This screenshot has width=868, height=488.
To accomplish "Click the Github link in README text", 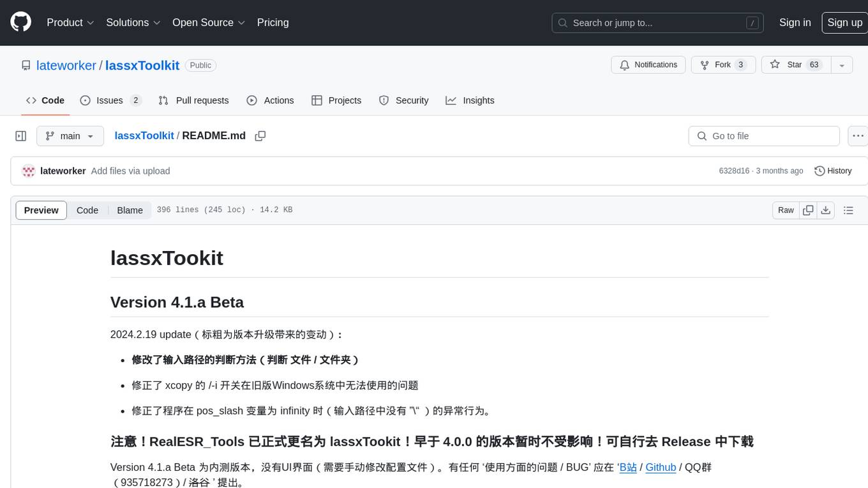I will click(661, 468).
